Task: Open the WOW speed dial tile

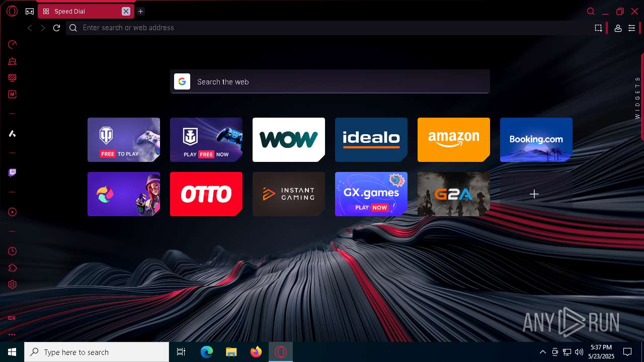Action: 289,140
